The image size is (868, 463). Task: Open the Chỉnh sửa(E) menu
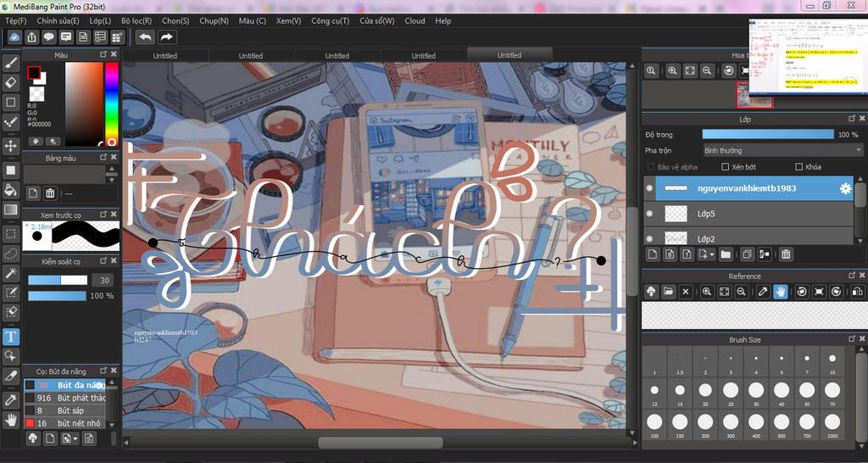coord(58,20)
